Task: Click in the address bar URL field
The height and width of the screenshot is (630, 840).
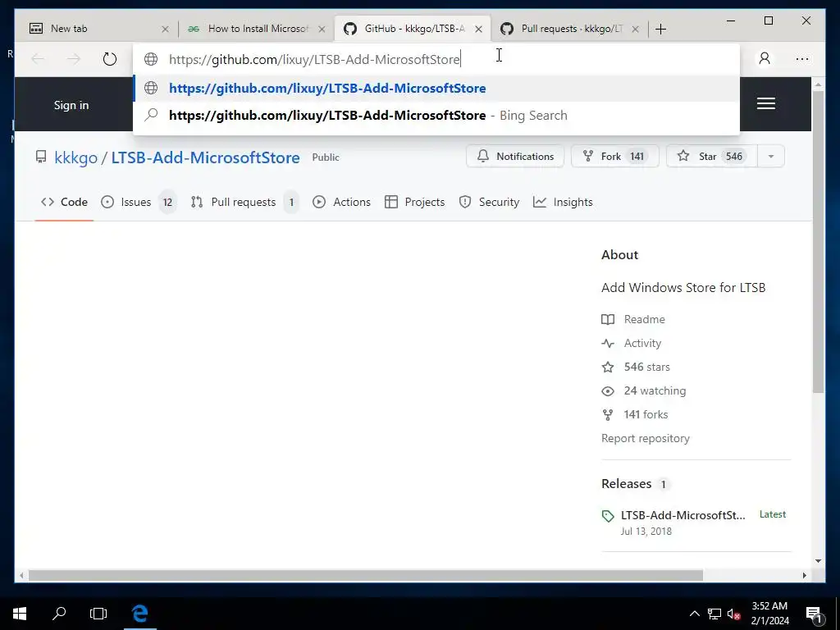Action: 436,59
